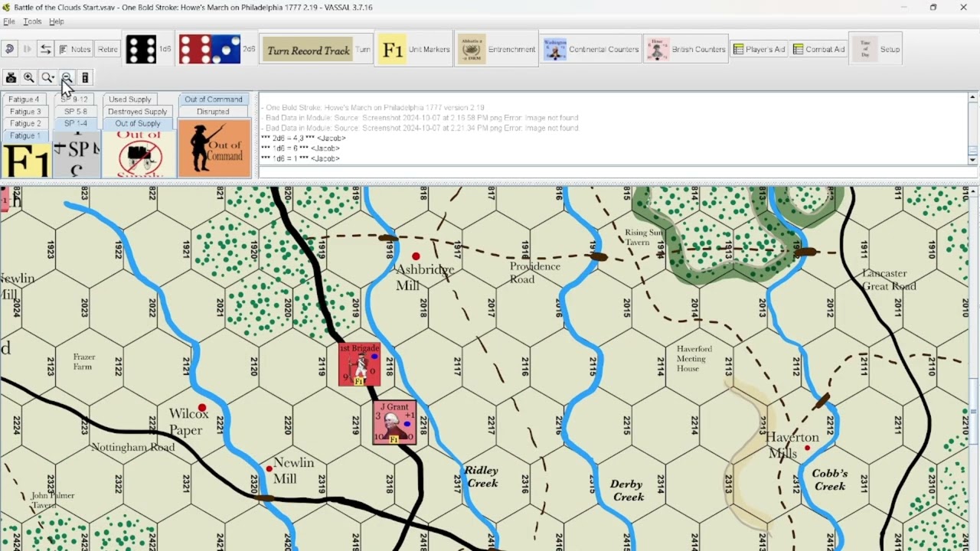Open the zoom level select dropdown

coord(47,77)
